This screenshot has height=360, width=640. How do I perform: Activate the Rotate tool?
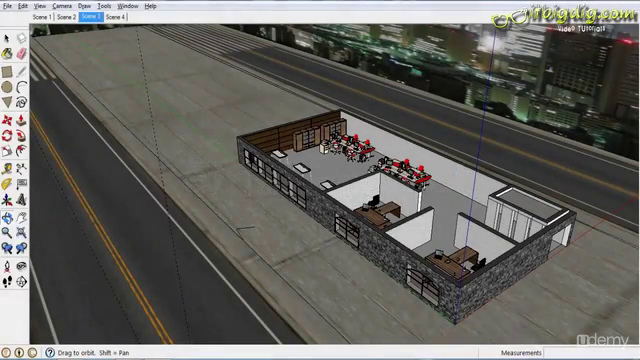pos(7,135)
